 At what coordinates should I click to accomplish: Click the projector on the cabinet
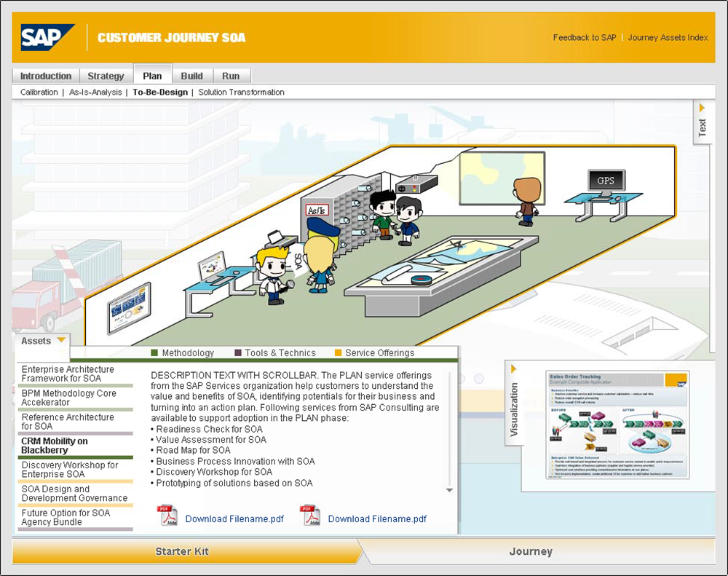pos(416,182)
